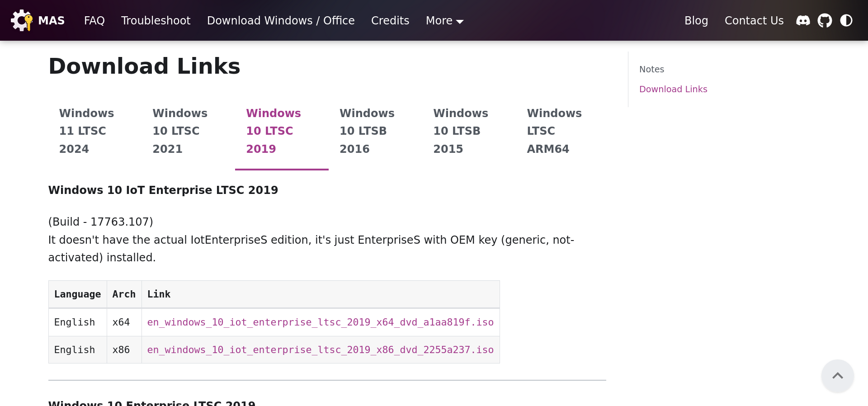Select the Windows 10 LTSC 2021 tab

pos(180,131)
